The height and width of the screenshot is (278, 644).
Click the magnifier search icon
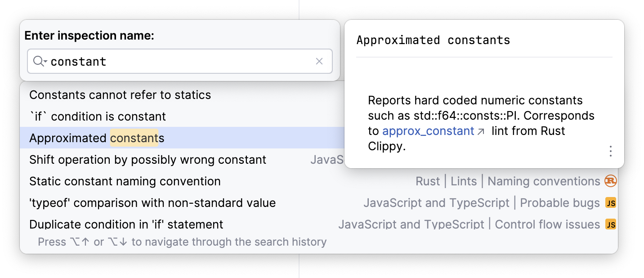tap(37, 61)
